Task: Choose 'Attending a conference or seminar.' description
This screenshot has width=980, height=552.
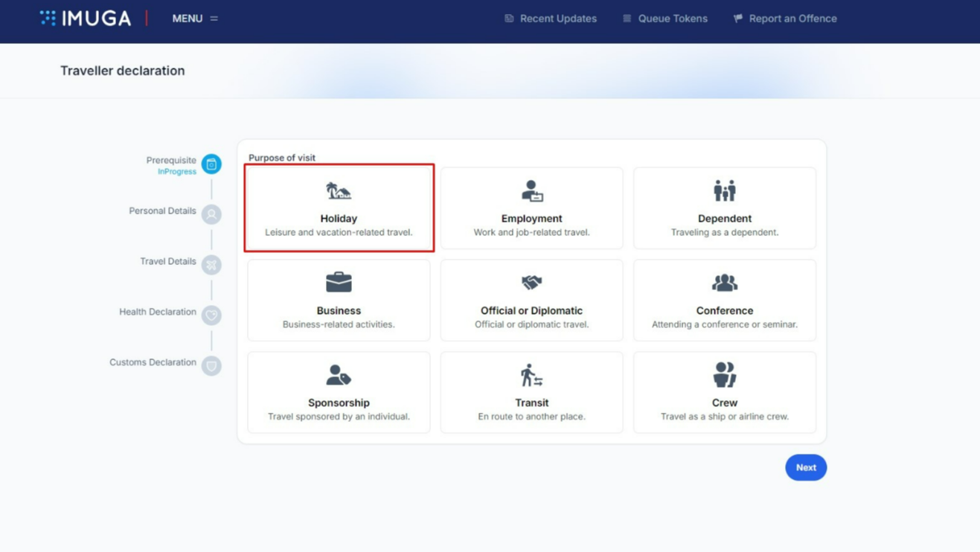Action: tap(725, 324)
